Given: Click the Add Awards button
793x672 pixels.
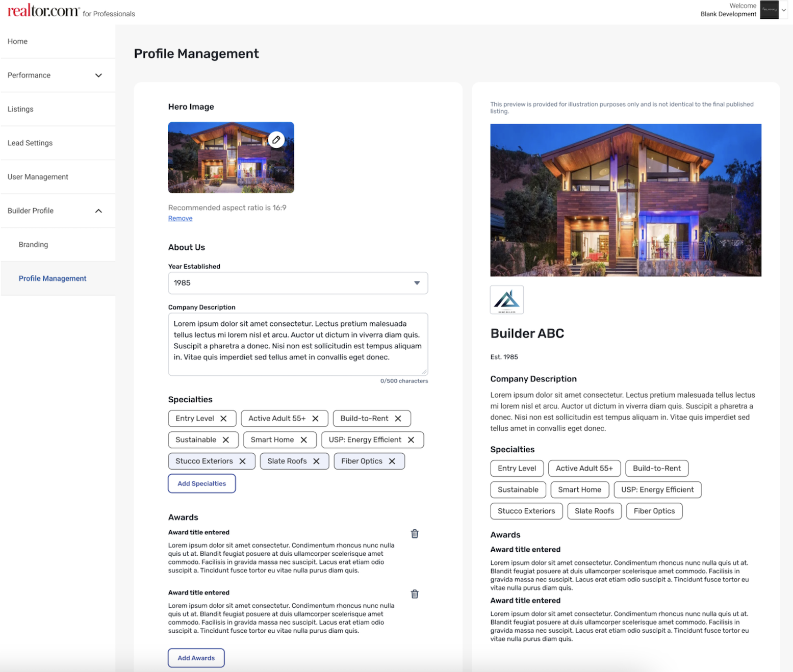Looking at the screenshot, I should (x=196, y=658).
